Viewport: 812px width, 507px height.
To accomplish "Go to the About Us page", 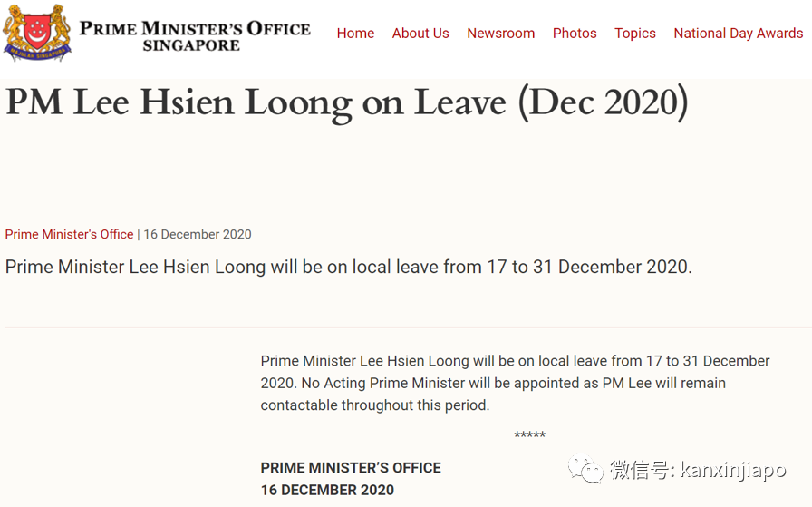I will click(x=420, y=34).
